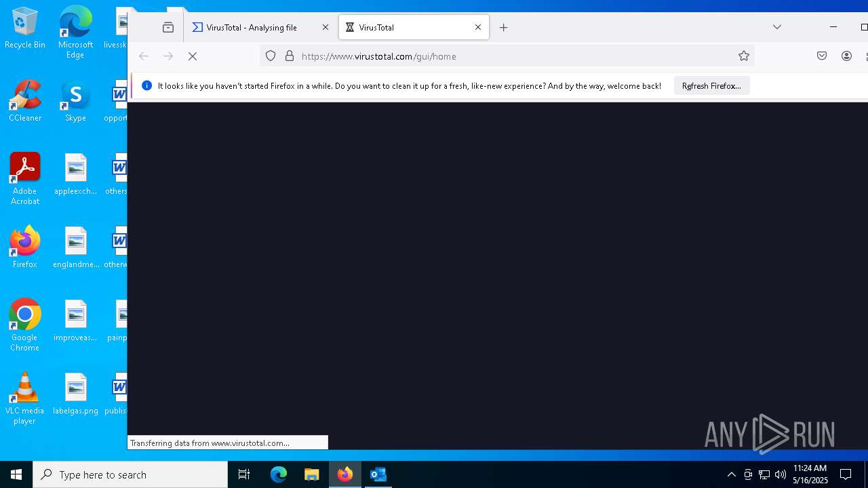The image size is (868, 488).
Task: Open a new tab with plus button
Action: pyautogui.click(x=503, y=28)
